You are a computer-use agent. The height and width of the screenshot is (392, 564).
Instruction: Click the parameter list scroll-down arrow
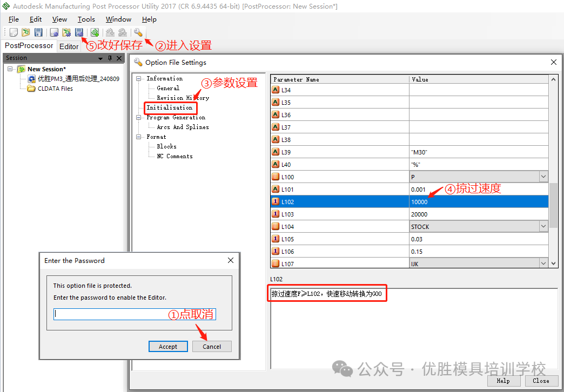click(553, 263)
